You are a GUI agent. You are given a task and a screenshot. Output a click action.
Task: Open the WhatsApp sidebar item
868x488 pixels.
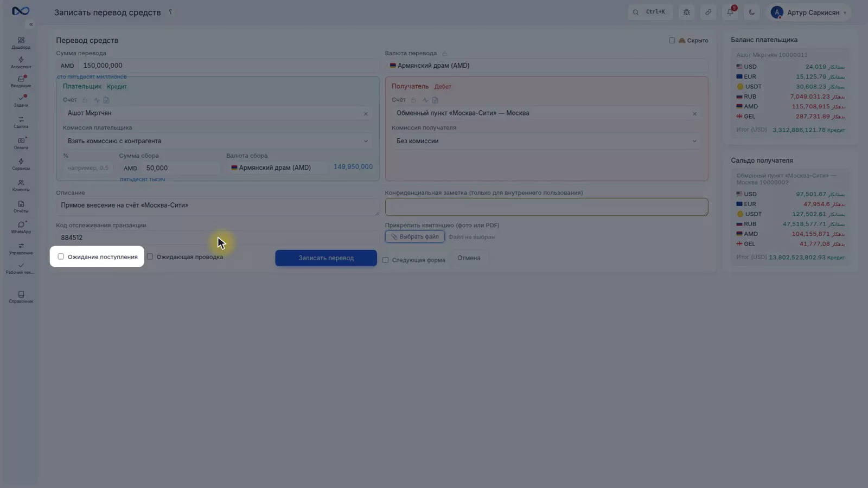(21, 228)
